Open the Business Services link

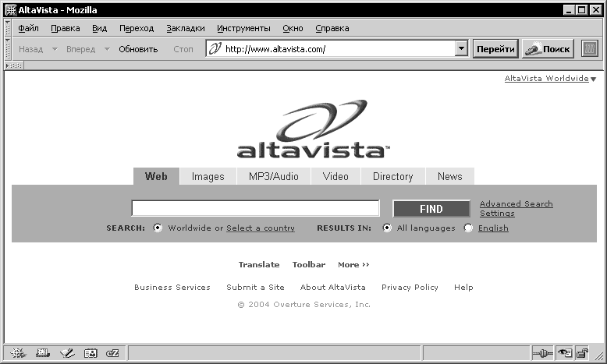click(172, 287)
